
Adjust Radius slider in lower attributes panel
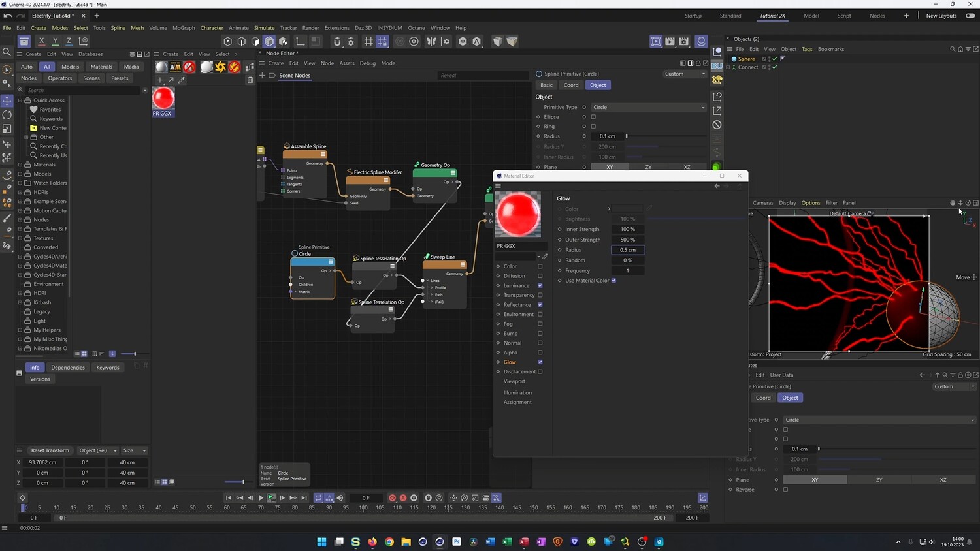(x=897, y=449)
